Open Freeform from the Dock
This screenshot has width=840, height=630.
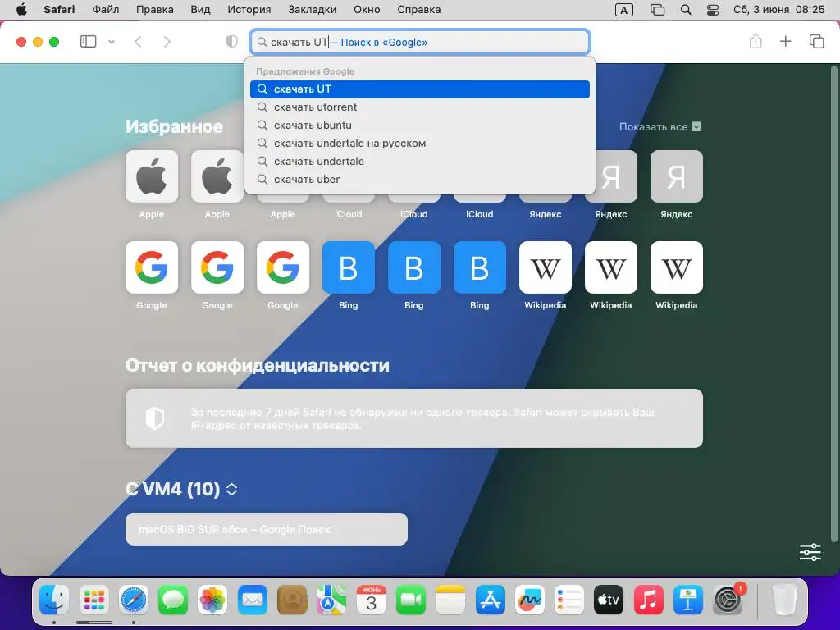click(530, 600)
